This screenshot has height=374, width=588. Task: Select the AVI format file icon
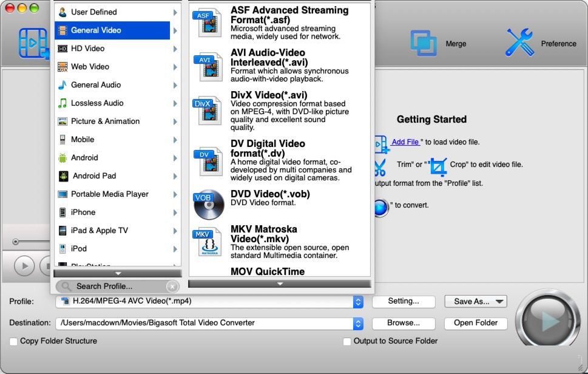pos(208,67)
